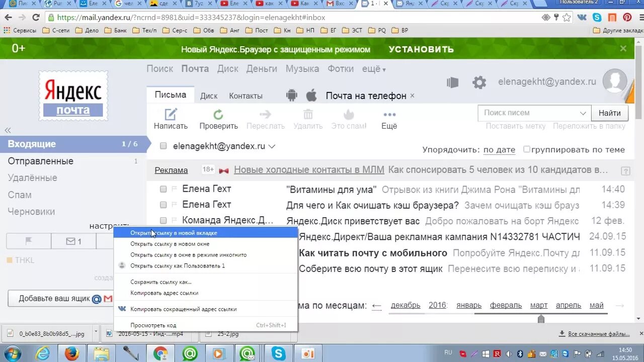Click the Это спам! icon
The image size is (644, 362).
point(349,115)
